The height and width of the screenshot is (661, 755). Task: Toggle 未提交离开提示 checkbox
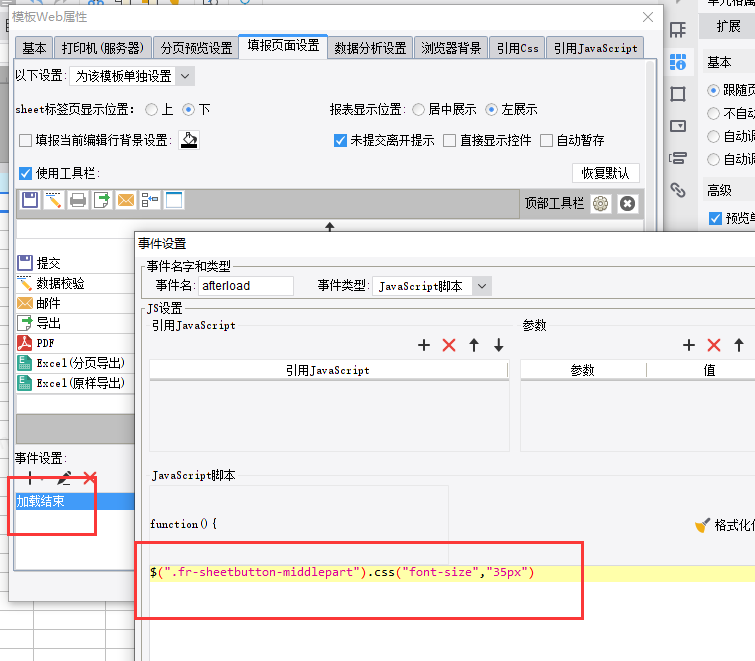coord(340,141)
